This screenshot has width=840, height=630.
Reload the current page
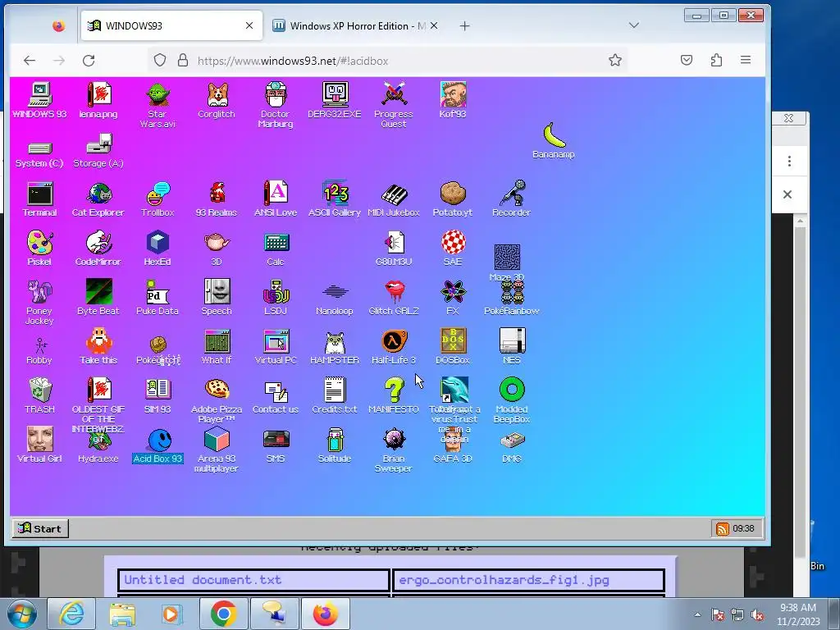click(x=89, y=61)
